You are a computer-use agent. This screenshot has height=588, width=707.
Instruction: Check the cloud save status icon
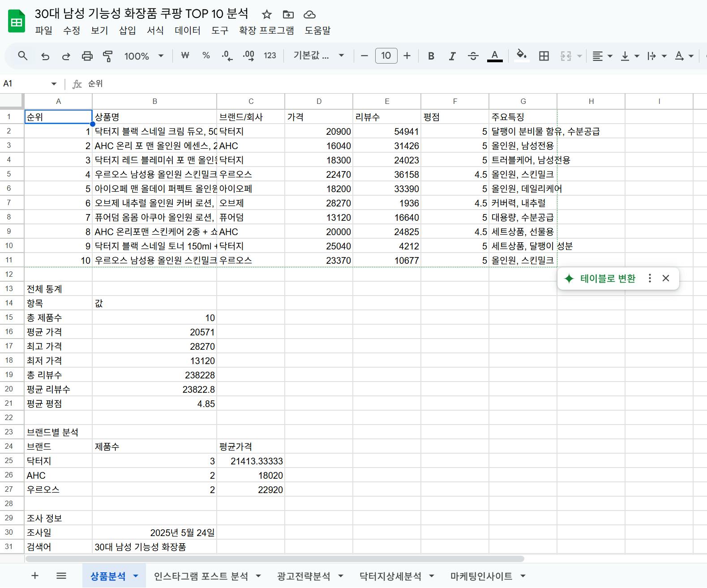309,14
